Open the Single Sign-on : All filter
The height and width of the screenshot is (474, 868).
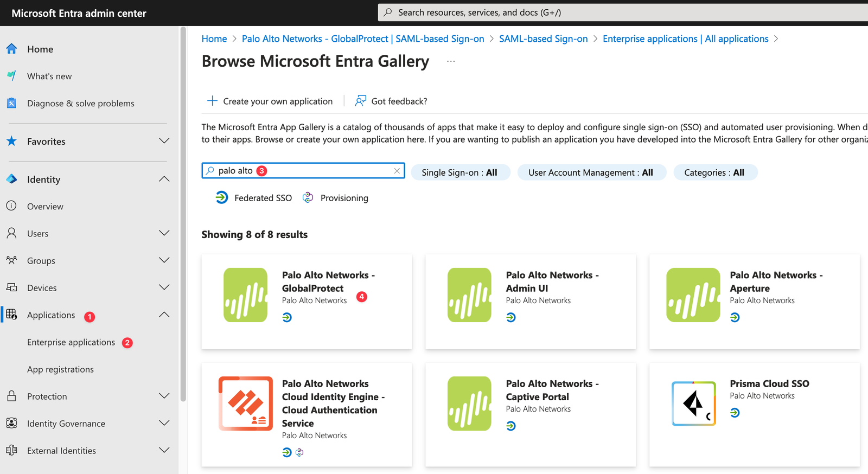(x=459, y=172)
